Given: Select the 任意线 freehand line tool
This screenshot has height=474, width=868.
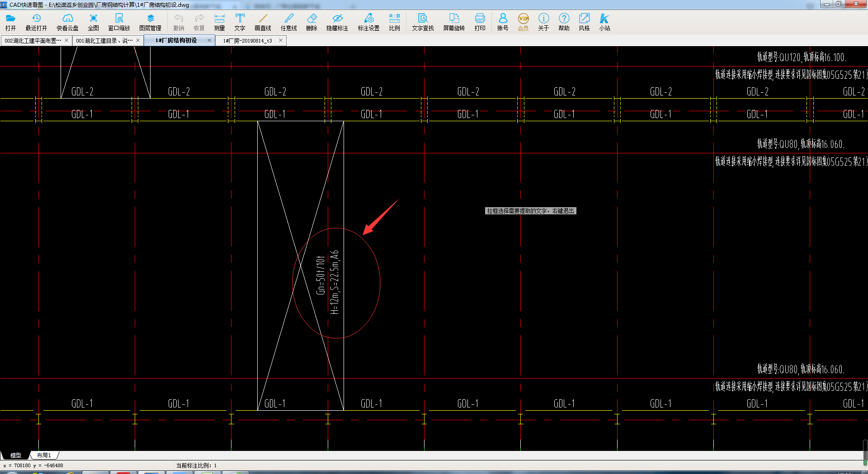Looking at the screenshot, I should coord(288,22).
